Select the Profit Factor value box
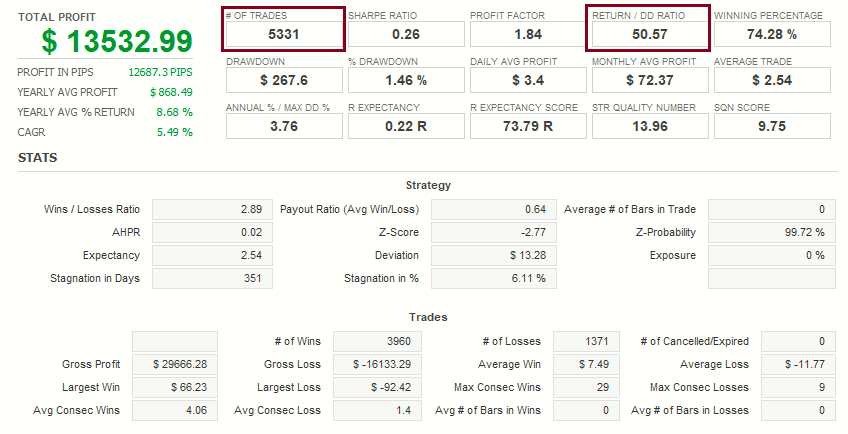Screen dimensions: 848x434 528,34
